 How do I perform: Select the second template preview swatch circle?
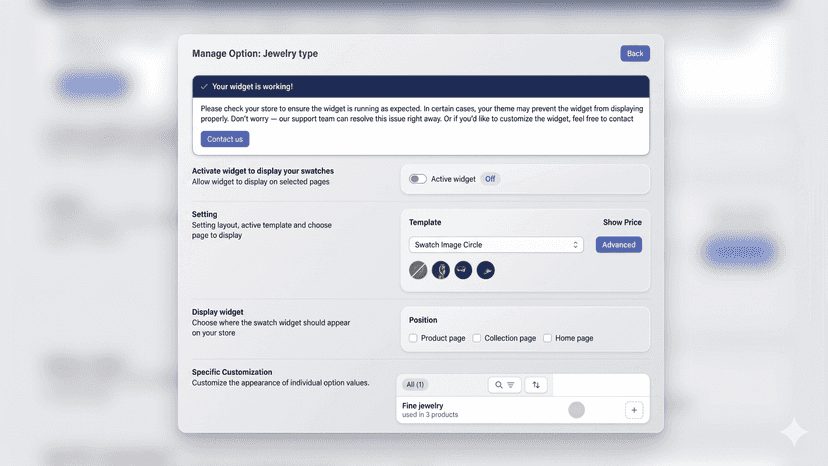point(440,270)
